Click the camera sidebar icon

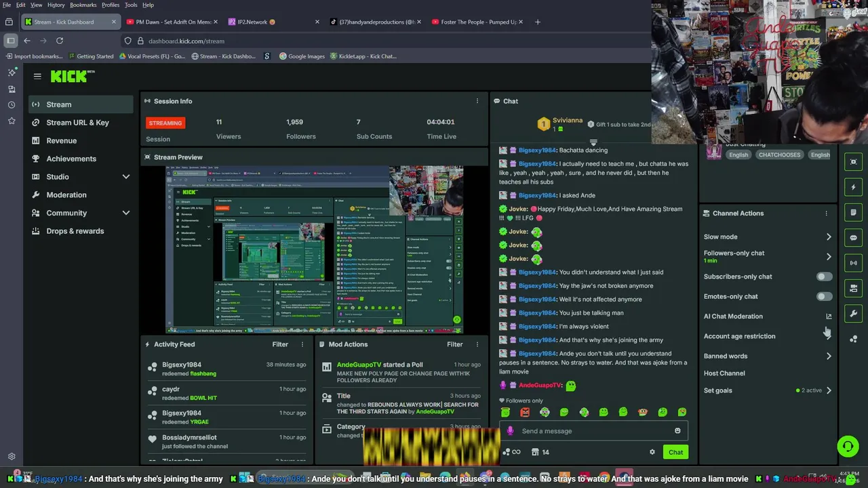853,288
